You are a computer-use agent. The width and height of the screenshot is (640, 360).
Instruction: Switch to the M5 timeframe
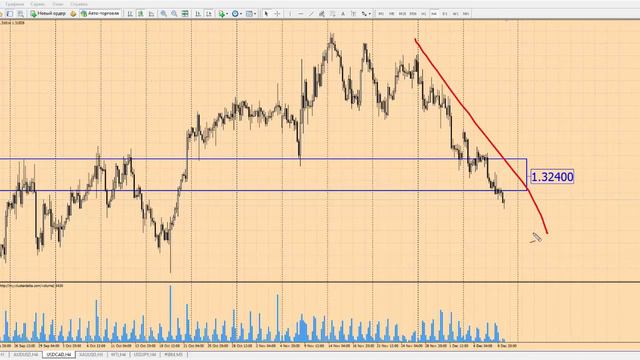[x=391, y=13]
